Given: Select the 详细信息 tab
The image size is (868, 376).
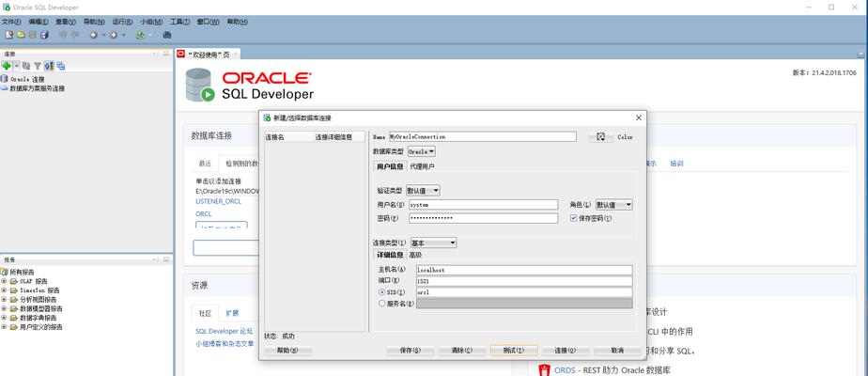Looking at the screenshot, I should (x=390, y=255).
